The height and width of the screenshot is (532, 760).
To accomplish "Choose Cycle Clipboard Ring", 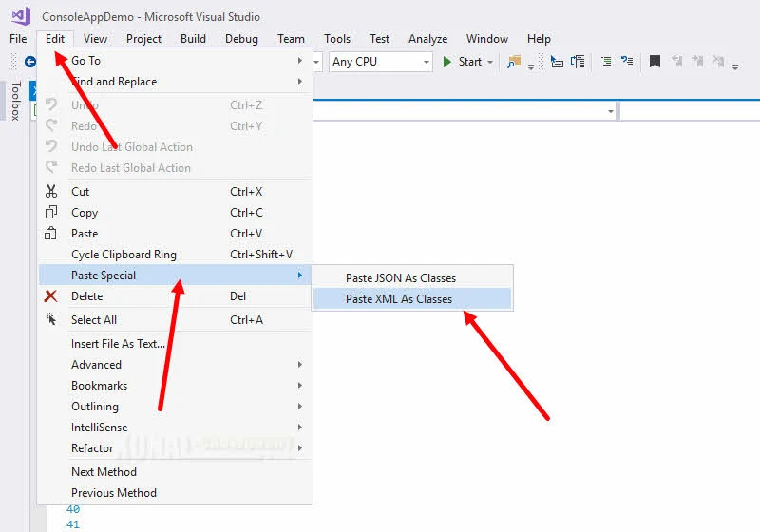I will (x=175, y=255).
